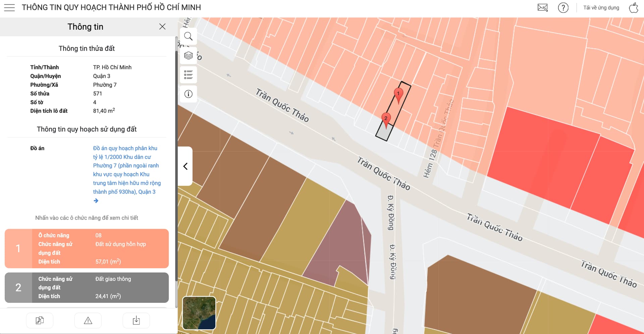The width and height of the screenshot is (644, 334).
Task: Switch to satellite basemap thumbnail
Action: click(199, 313)
